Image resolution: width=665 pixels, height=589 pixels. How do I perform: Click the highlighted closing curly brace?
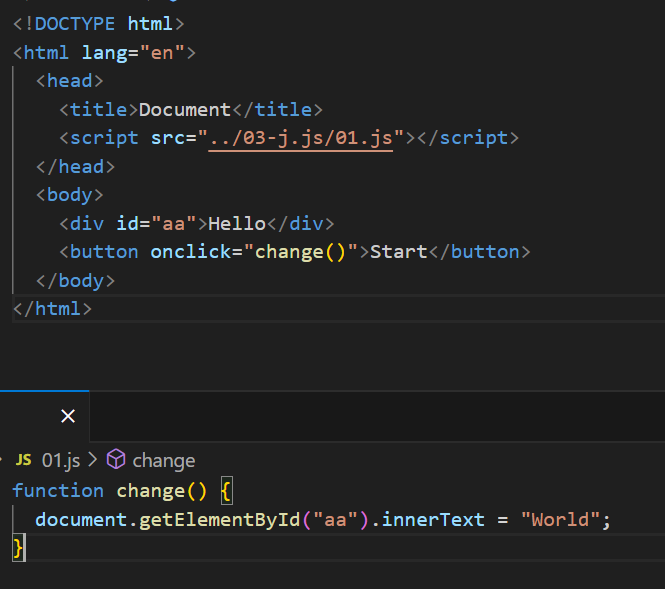click(18, 548)
